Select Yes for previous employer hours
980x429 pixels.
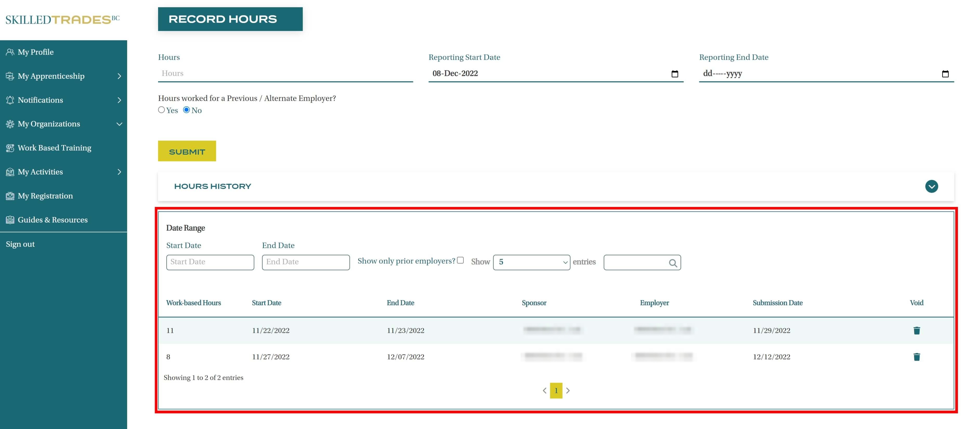[x=161, y=110]
